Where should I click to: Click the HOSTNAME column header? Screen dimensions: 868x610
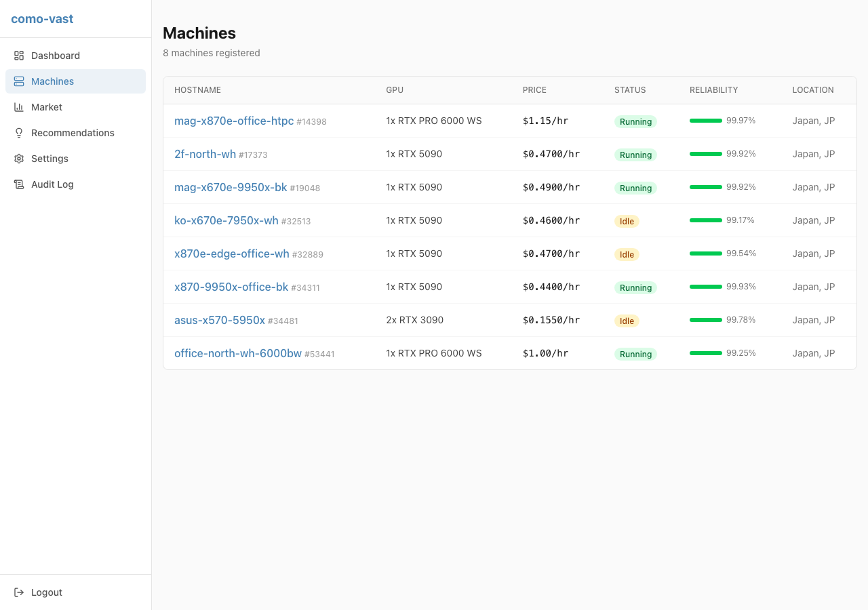tap(197, 90)
